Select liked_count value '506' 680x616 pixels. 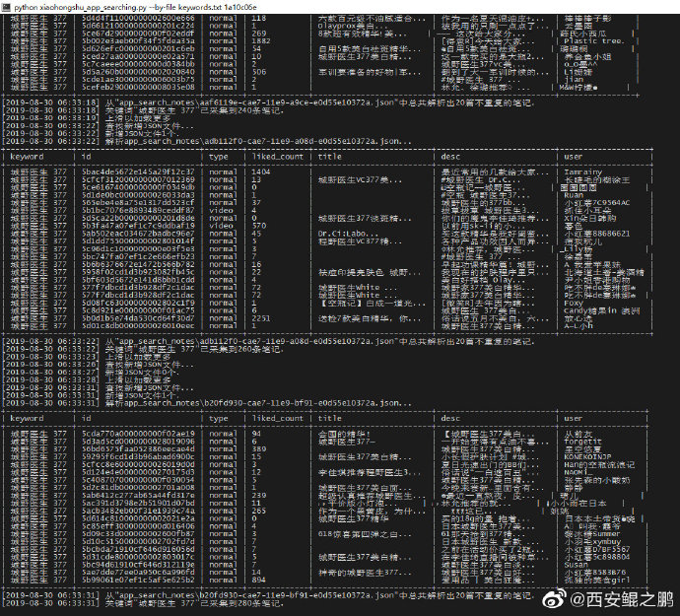click(258, 72)
